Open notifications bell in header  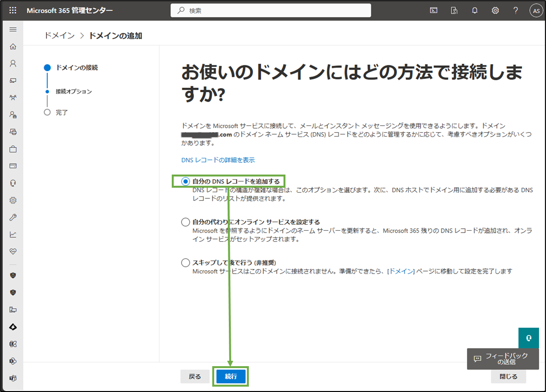click(x=475, y=10)
